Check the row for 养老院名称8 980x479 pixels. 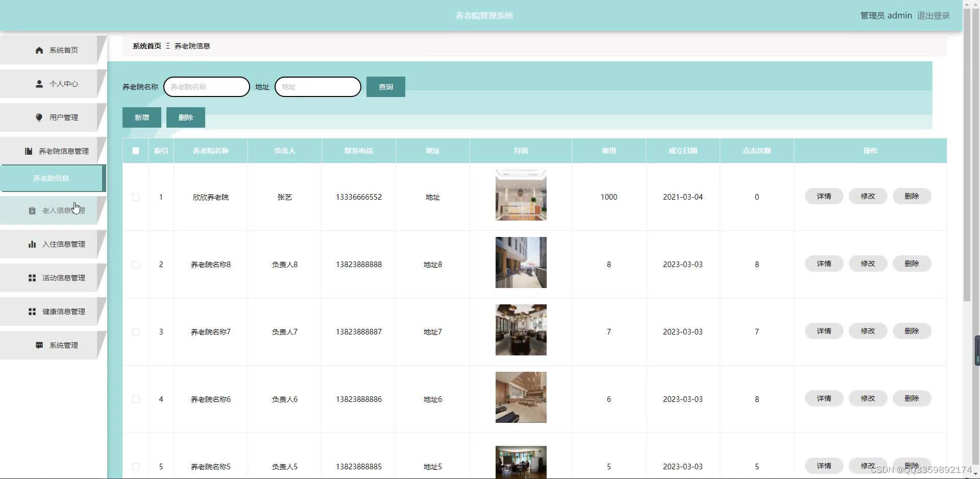[136, 265]
